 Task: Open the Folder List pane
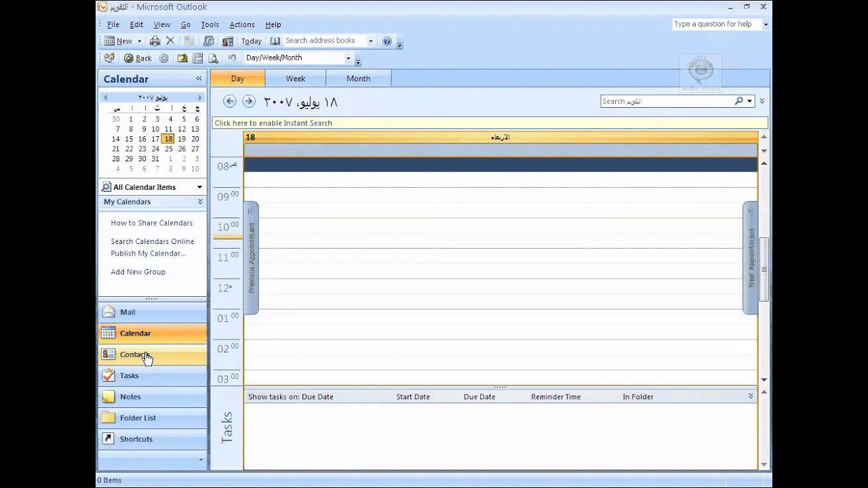(153, 418)
